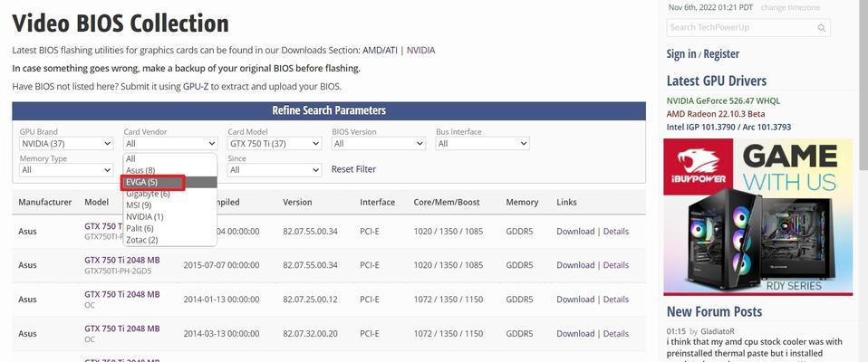868x362 pixels.
Task: View Details for 2015-07-07 BIOS
Action: (x=615, y=265)
